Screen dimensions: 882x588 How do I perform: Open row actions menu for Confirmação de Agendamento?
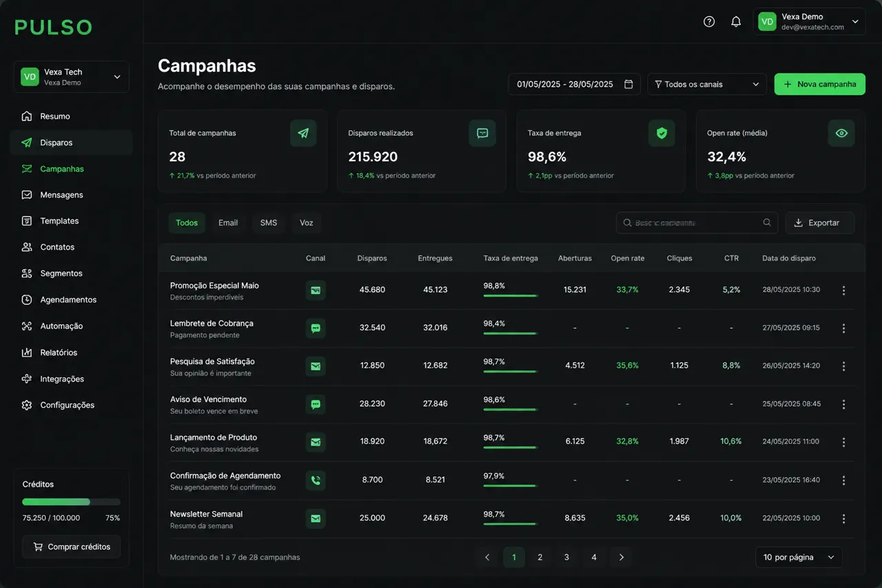pyautogui.click(x=843, y=481)
